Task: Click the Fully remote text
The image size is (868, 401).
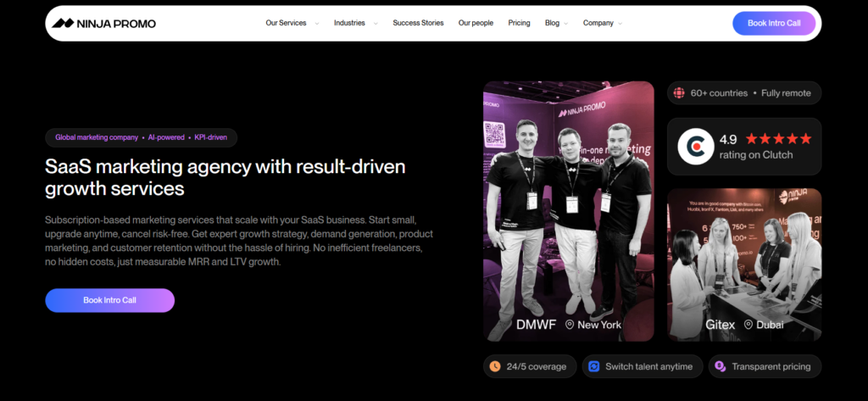Action: (x=786, y=93)
